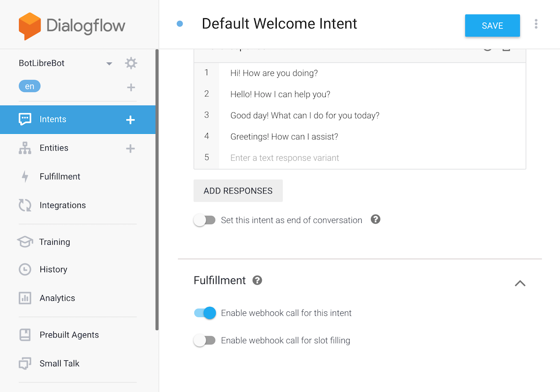Click the Integrations sync icon
This screenshot has height=392, width=560.
[25, 205]
